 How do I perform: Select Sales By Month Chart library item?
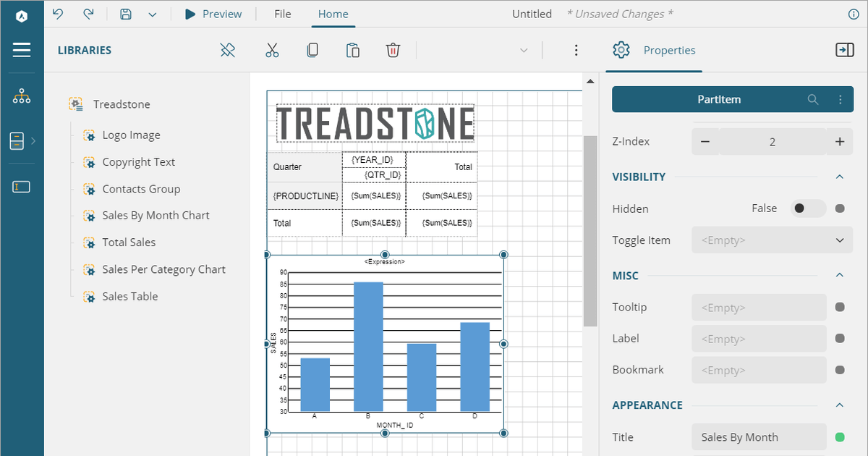click(156, 216)
